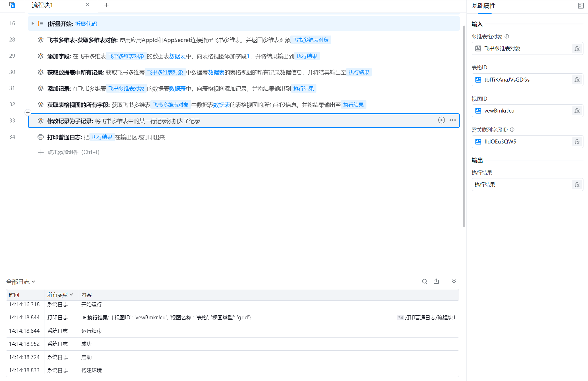Screen dimensions: 588x381
Task: Click the flow icon at top-left corner
Action: click(x=12, y=5)
